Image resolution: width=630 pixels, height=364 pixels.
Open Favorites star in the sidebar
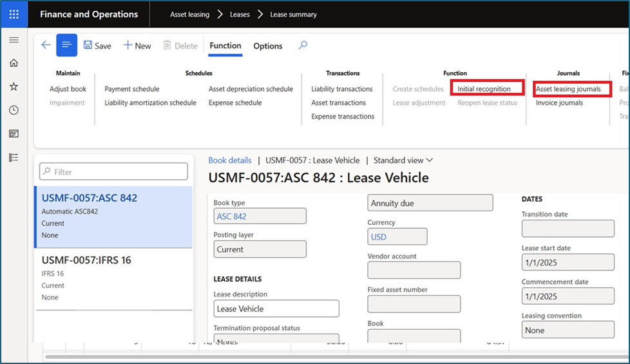pos(14,86)
